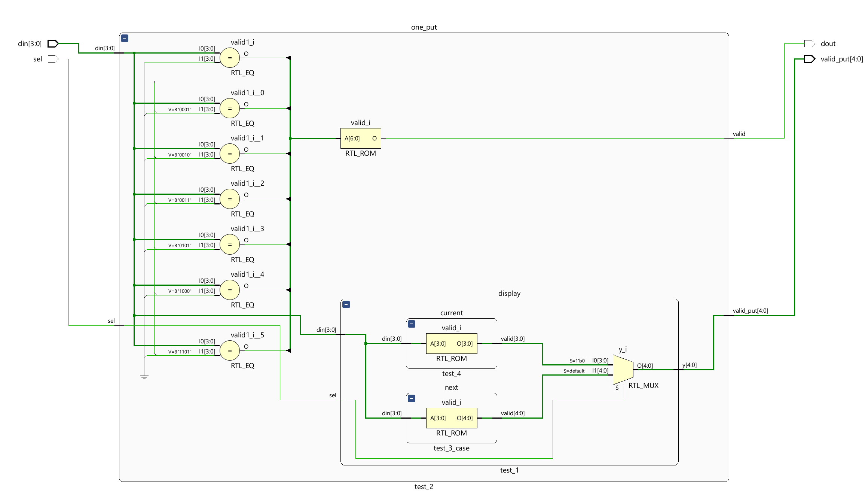The width and height of the screenshot is (868, 504).
Task: Collapse the next test_3_case block
Action: (412, 398)
